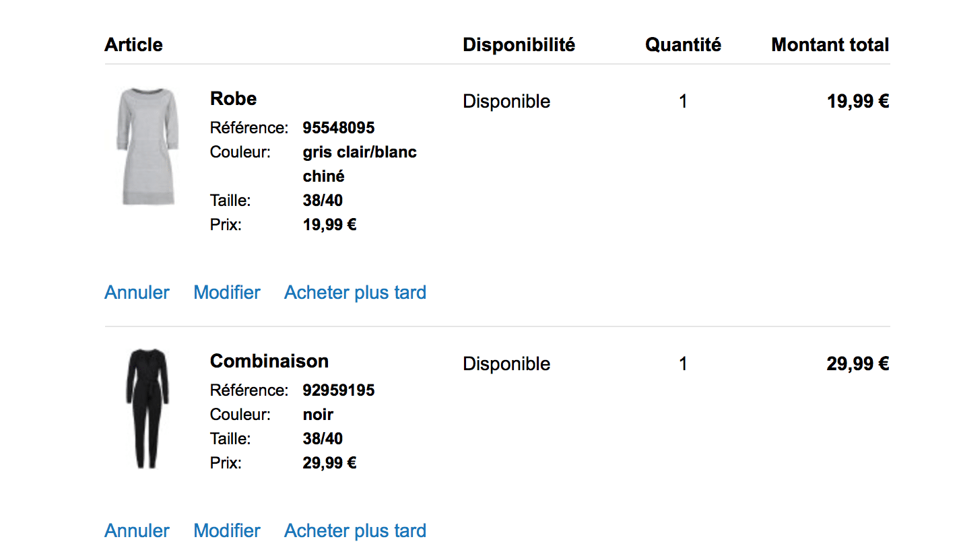Click Modifier link for the Combinaison
This screenshot has width=959, height=560.
pos(227,531)
